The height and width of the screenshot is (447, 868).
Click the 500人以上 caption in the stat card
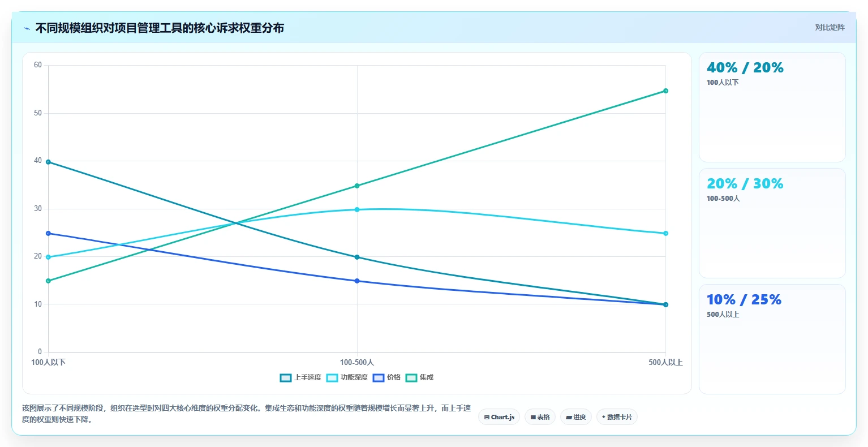[723, 315]
